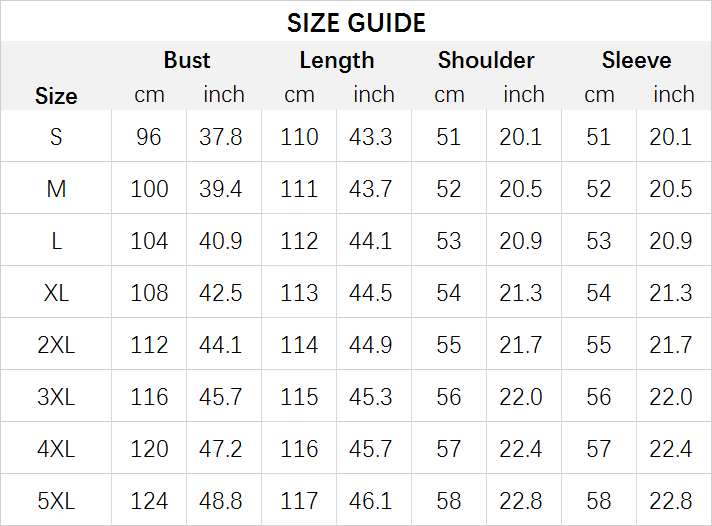Click the Shoulder column header
The image size is (712, 526).
point(486,60)
